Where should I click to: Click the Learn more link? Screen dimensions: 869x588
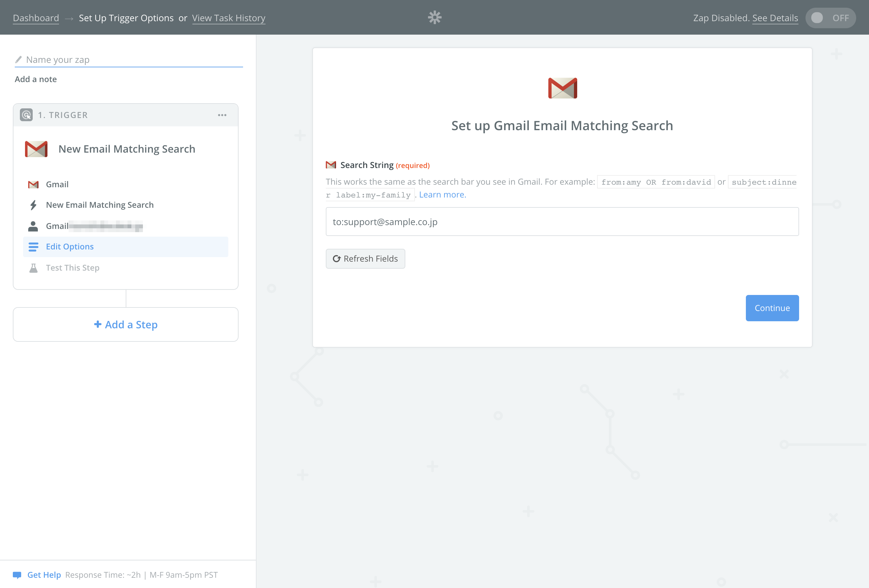442,194
